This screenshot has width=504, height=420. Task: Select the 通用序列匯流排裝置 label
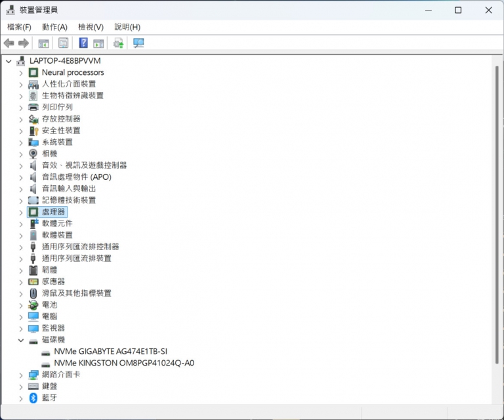77,259
